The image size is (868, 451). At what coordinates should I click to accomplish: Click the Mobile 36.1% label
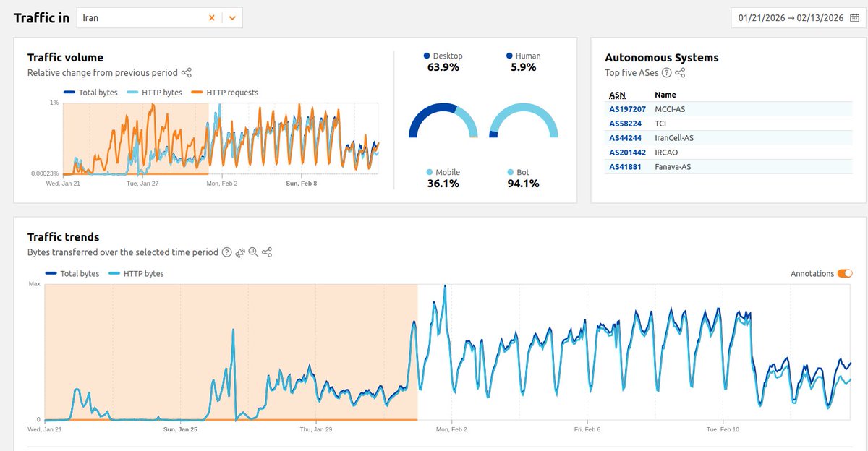(443, 178)
